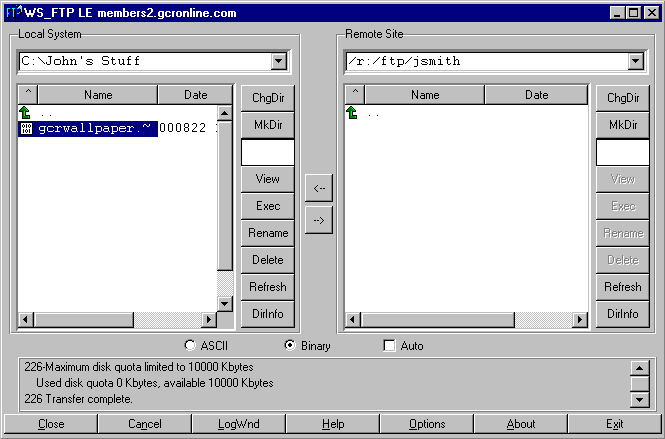This screenshot has width=665, height=439.
Task: Sort local files by Name column
Action: click(x=98, y=94)
